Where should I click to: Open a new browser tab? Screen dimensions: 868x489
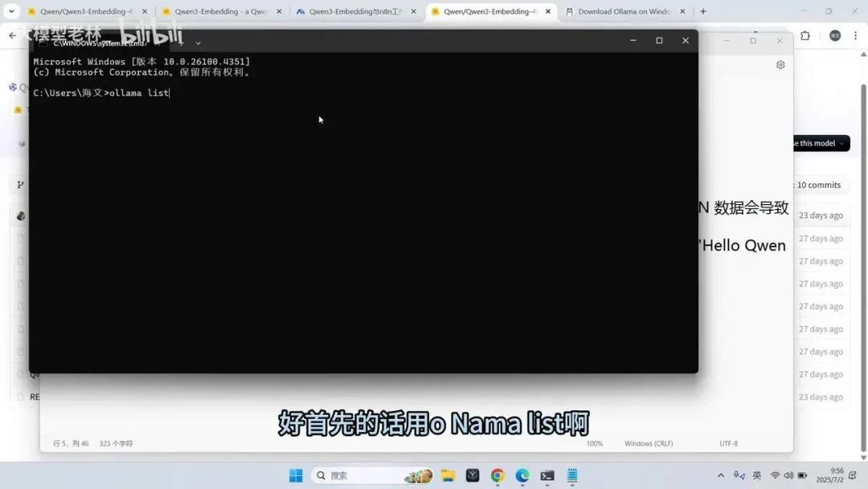tap(703, 11)
